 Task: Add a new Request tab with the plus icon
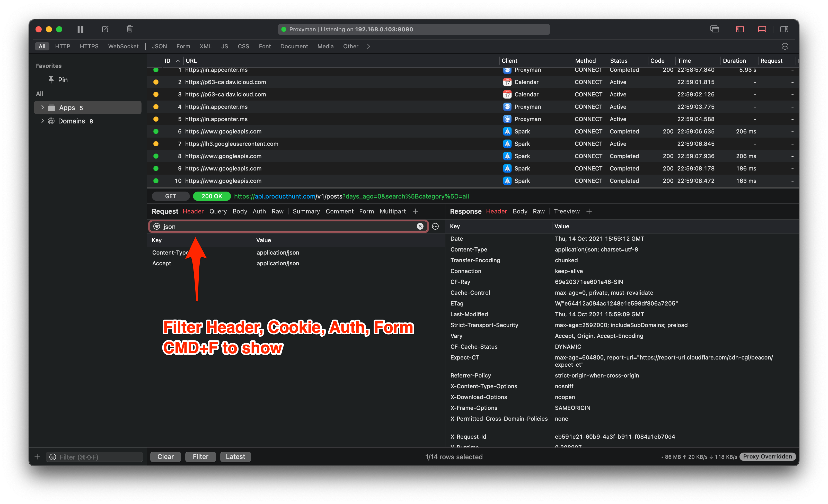pos(415,211)
